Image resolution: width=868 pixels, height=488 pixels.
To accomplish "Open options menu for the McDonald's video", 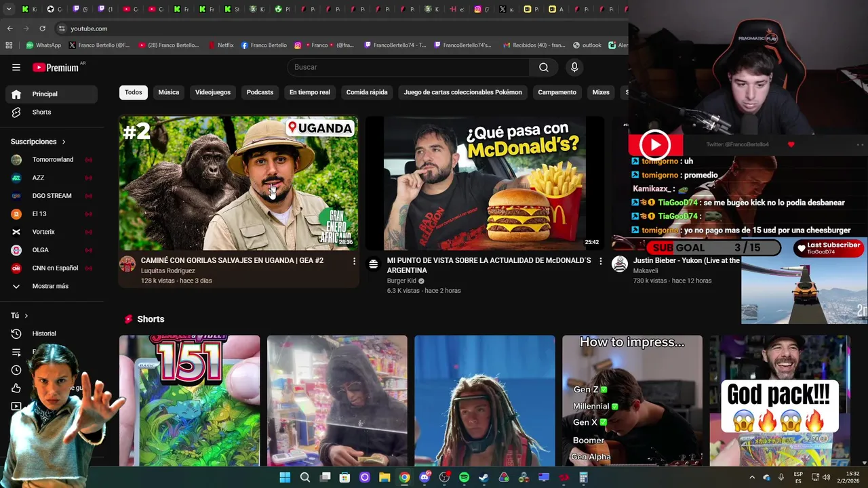I will click(x=600, y=261).
